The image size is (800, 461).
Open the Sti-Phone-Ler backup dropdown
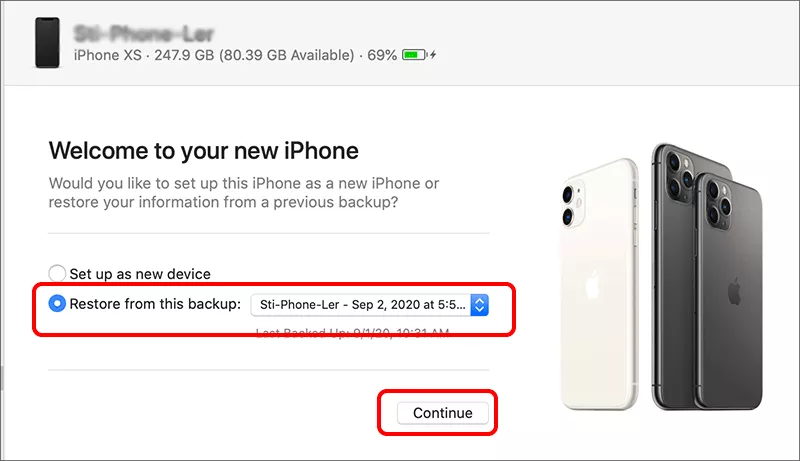[369, 304]
